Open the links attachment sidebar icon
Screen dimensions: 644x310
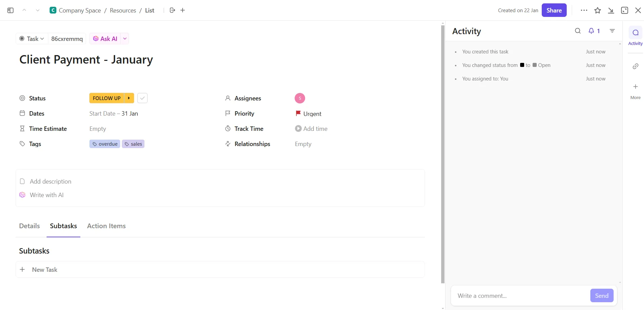coord(635,66)
